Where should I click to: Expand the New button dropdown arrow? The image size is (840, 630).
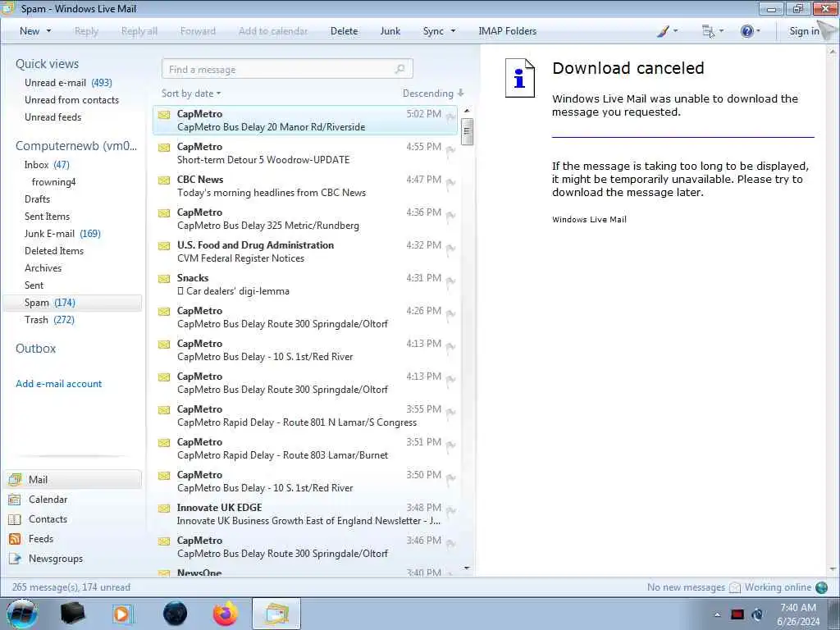tap(48, 31)
